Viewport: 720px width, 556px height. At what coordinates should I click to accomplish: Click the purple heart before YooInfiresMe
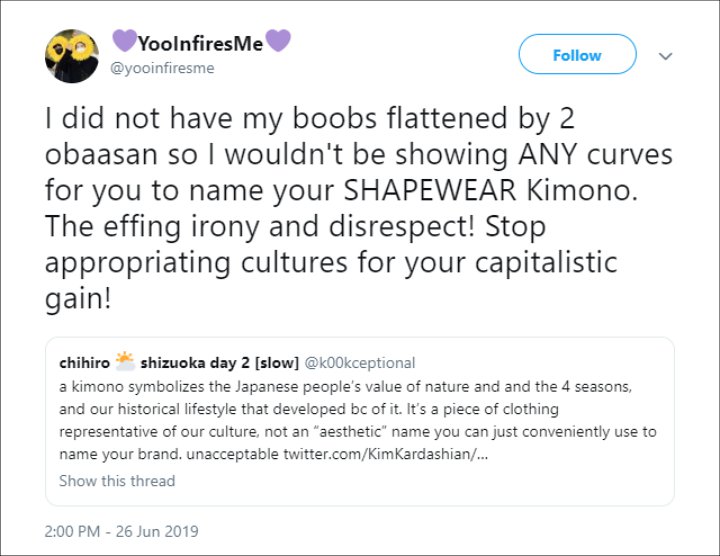click(124, 40)
